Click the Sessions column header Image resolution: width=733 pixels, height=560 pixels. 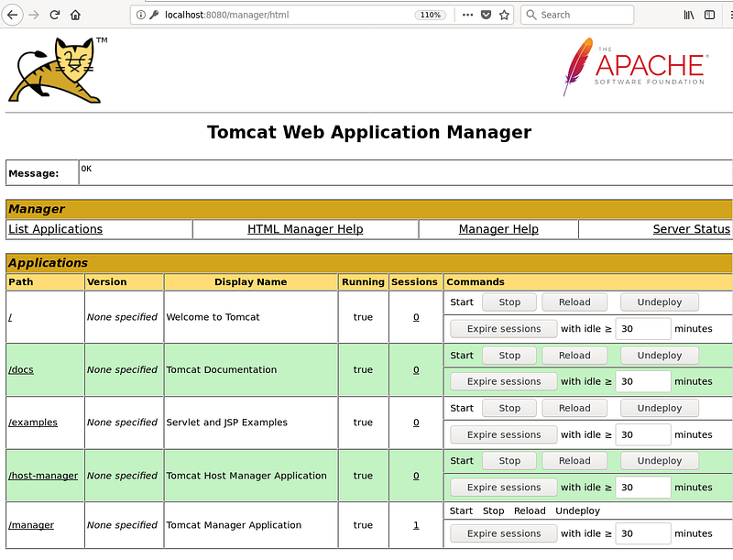415,282
